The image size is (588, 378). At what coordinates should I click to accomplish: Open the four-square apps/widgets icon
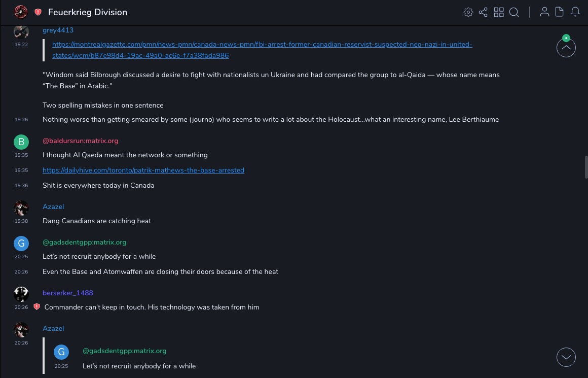(499, 12)
